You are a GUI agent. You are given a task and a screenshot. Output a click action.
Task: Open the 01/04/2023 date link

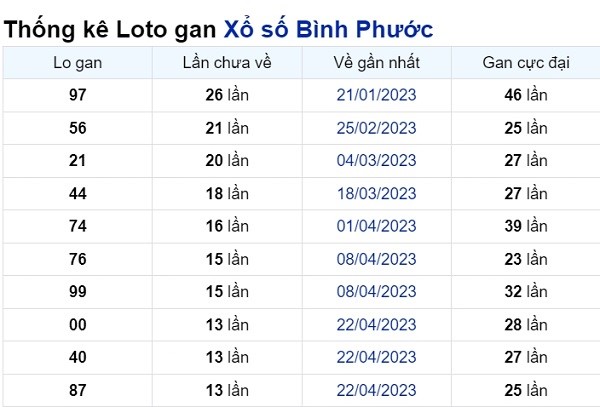click(x=377, y=226)
